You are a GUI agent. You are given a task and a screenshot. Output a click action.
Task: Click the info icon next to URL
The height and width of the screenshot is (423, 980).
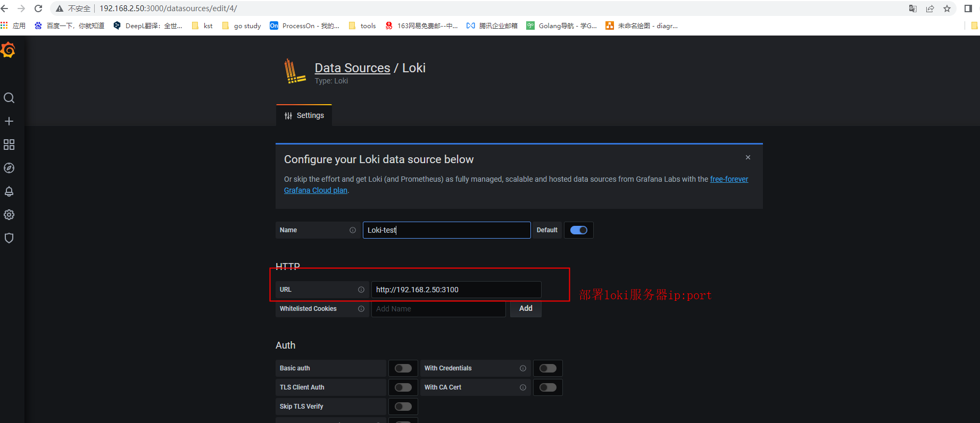(361, 290)
